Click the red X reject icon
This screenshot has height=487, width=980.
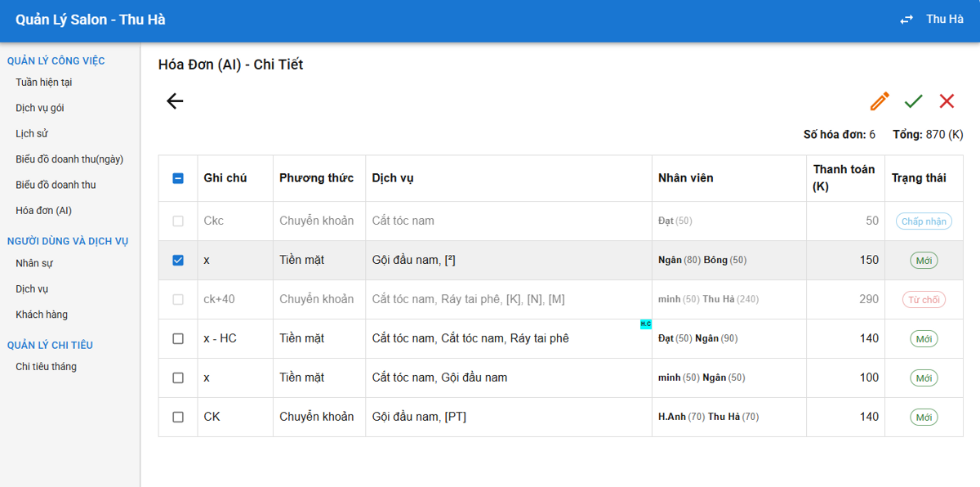[x=947, y=101]
